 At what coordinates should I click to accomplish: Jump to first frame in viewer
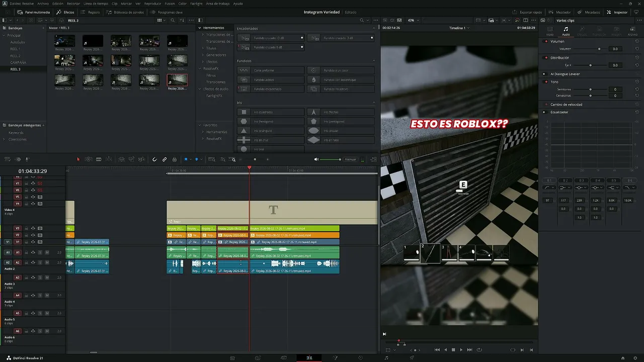pyautogui.click(x=437, y=350)
